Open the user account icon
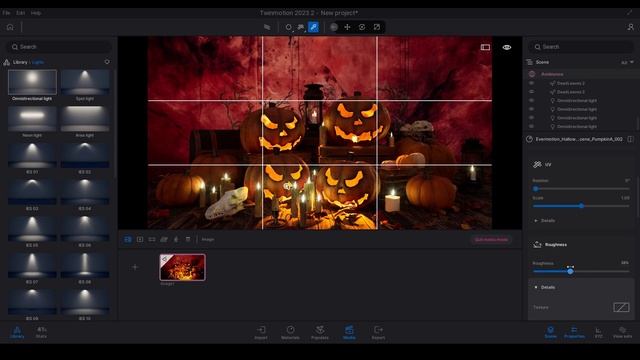Viewport: 640px width, 360px height. (631, 27)
